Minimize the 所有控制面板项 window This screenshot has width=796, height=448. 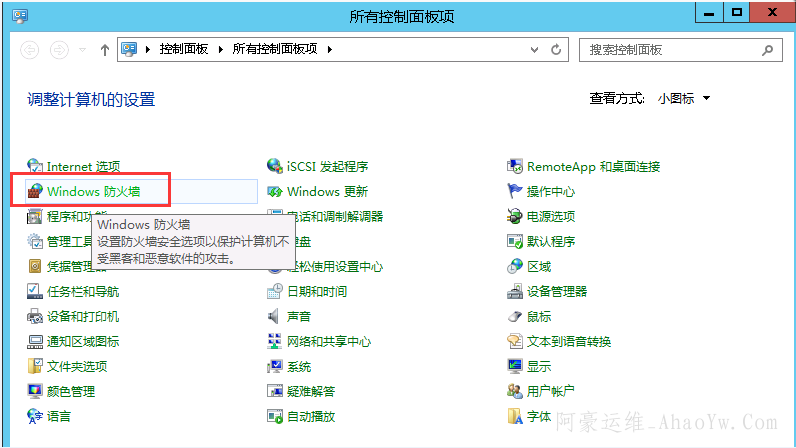(709, 13)
